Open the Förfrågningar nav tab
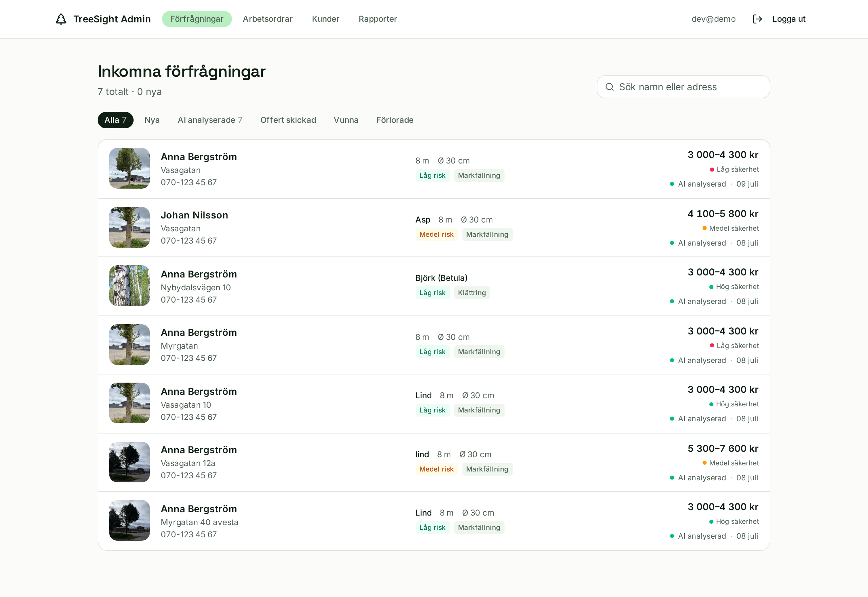Image resolution: width=868 pixels, height=597 pixels. [197, 19]
